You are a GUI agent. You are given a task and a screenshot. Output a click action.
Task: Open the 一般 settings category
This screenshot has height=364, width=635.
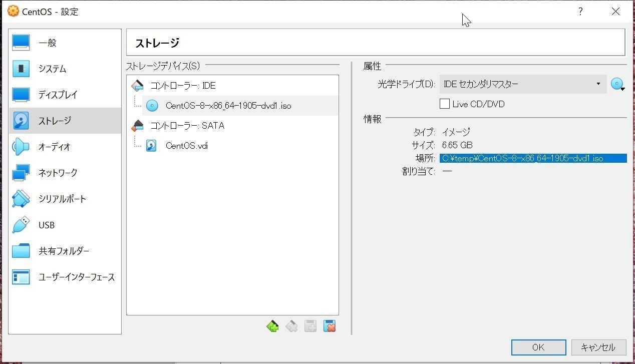point(65,43)
